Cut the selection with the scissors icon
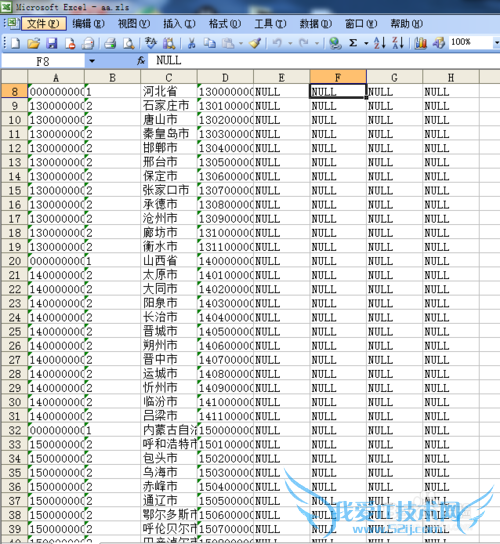 [x=191, y=43]
